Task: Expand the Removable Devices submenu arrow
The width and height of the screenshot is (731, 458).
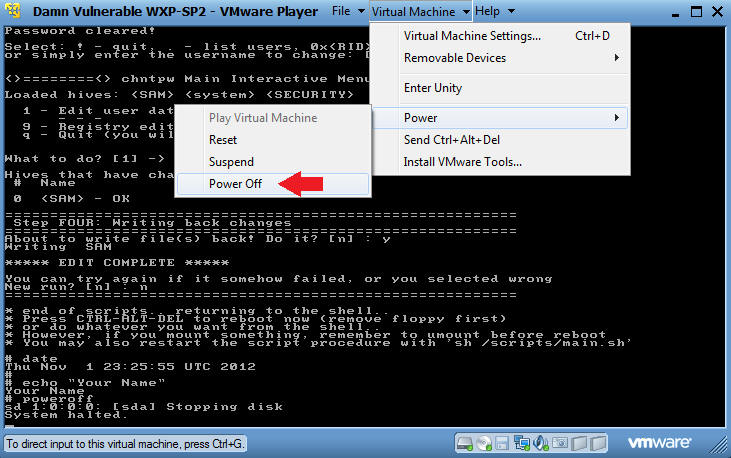Action: (x=617, y=58)
